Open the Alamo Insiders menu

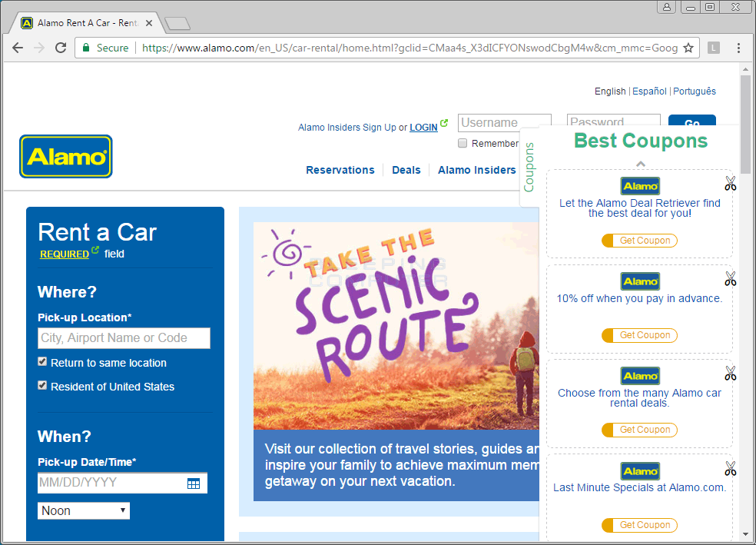(476, 170)
